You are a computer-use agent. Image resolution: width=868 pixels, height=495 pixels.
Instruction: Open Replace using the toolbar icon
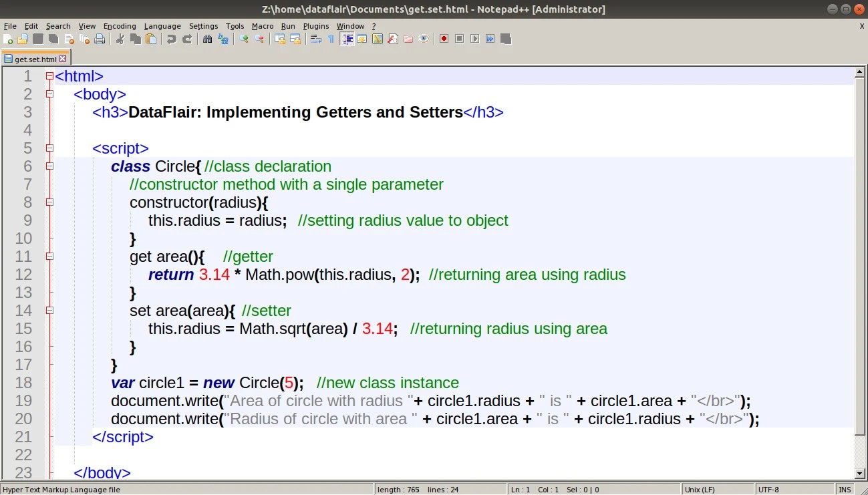223,39
